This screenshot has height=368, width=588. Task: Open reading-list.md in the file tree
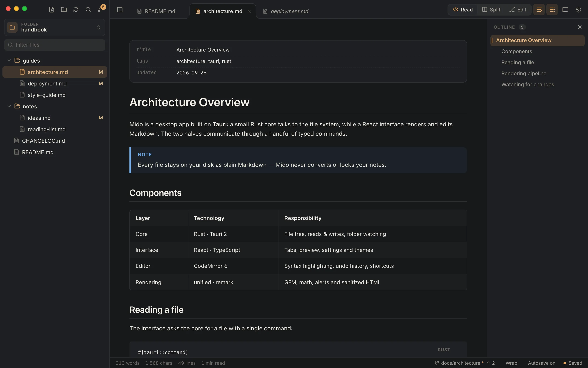click(55, 129)
